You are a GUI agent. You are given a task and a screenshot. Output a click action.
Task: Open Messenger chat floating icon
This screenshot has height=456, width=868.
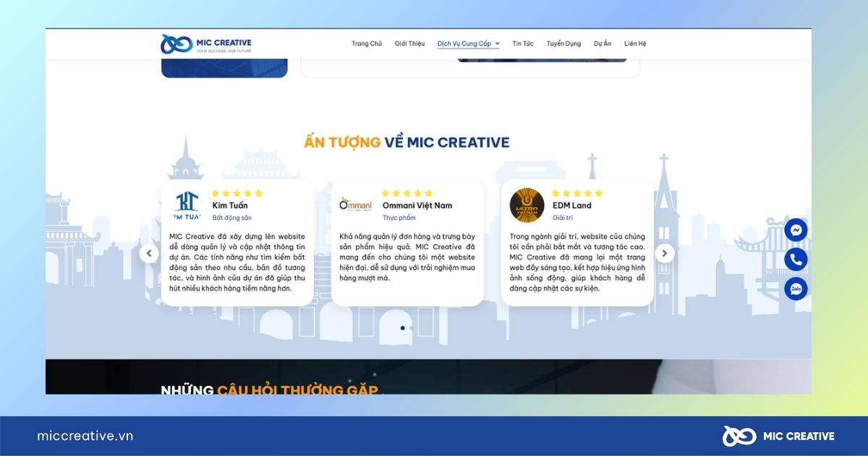796,230
